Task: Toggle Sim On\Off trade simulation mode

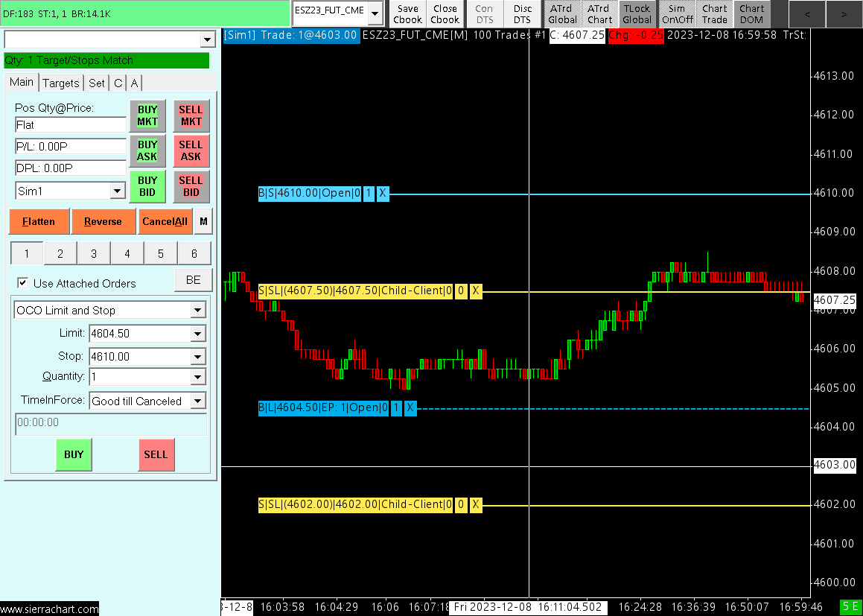Action: [x=677, y=13]
